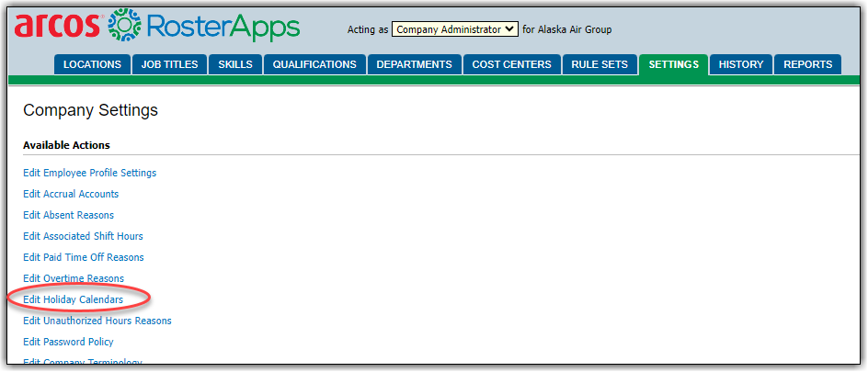The width and height of the screenshot is (868, 372).
Task: Open Edit Associated Shift Hours
Action: click(x=83, y=236)
